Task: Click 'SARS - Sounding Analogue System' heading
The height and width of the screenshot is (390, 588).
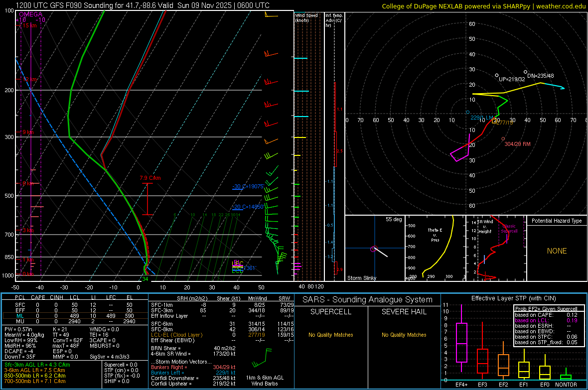Action: pos(367,300)
